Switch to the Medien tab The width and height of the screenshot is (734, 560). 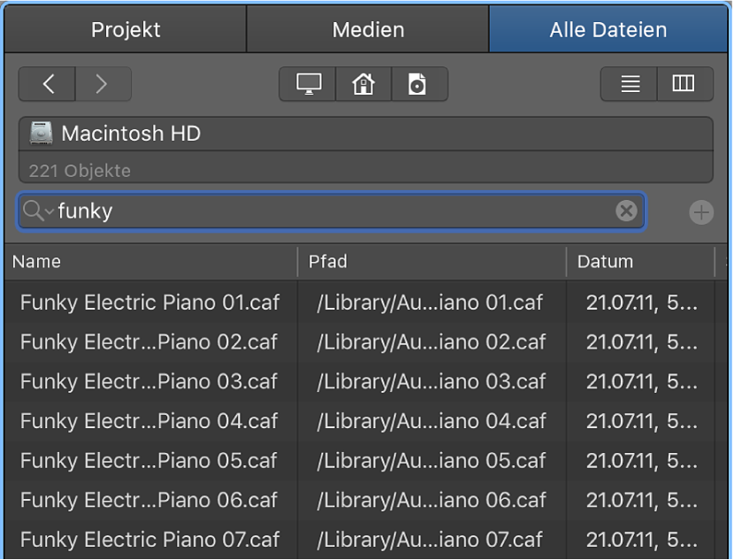tap(368, 29)
